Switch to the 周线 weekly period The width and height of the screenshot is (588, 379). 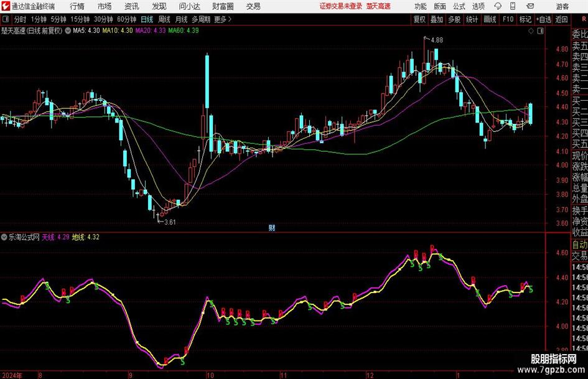click(164, 19)
